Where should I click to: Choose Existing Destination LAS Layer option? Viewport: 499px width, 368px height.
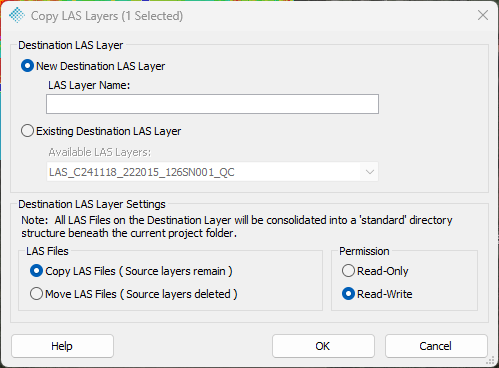point(27,131)
